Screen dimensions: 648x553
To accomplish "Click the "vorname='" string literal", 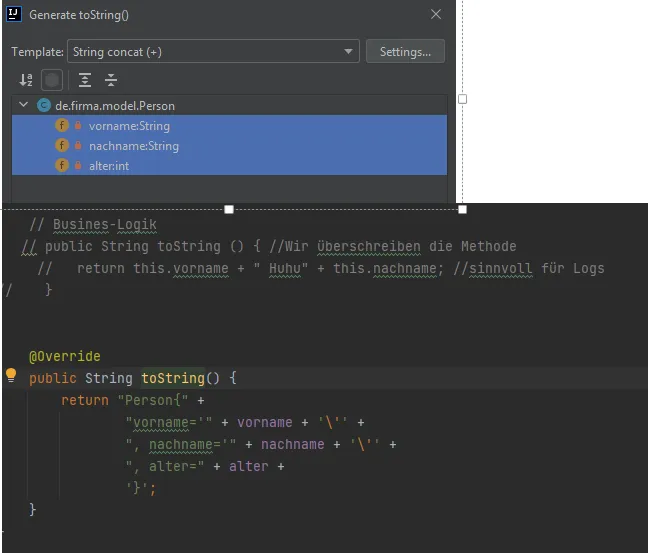I will point(169,422).
